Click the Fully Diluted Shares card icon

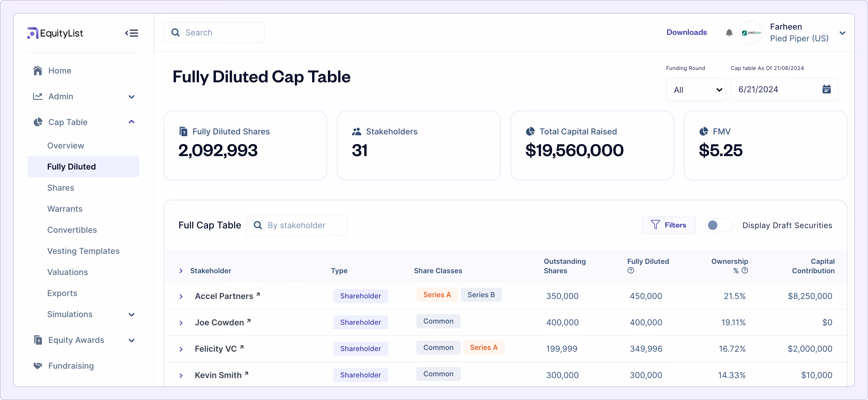pos(183,131)
